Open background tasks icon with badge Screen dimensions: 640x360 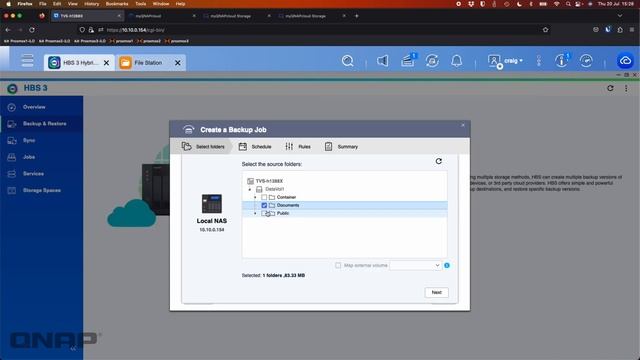click(408, 60)
